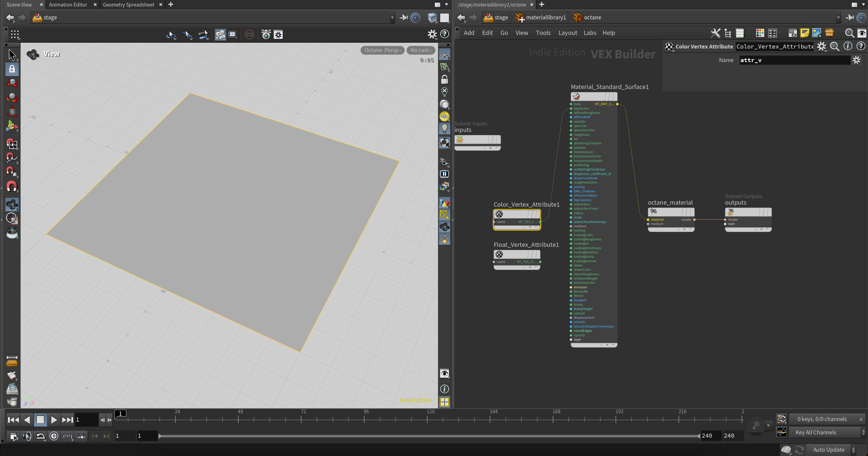Open the Octane Persp viewport dropdown
Screen dimensions: 868x456
pyautogui.click(x=382, y=50)
